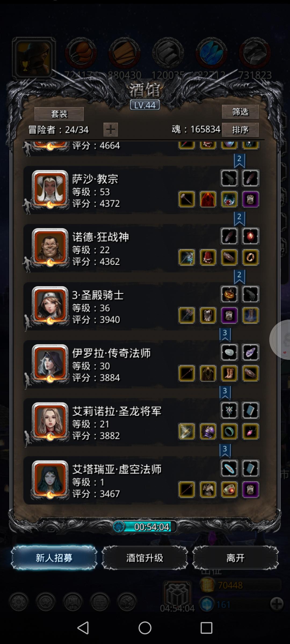Tap the boots equipped on 伊罗拉·传奇法师
This screenshot has width=290, height=644.
pos(229,374)
